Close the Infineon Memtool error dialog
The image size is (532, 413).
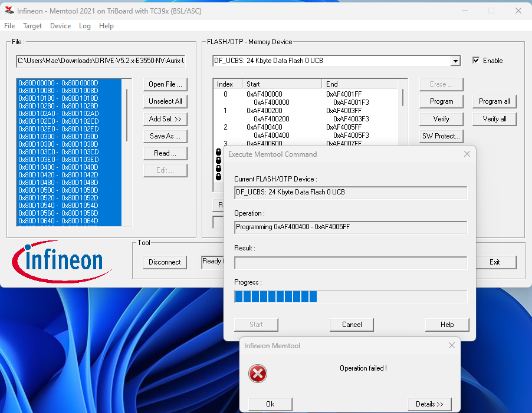(451, 345)
